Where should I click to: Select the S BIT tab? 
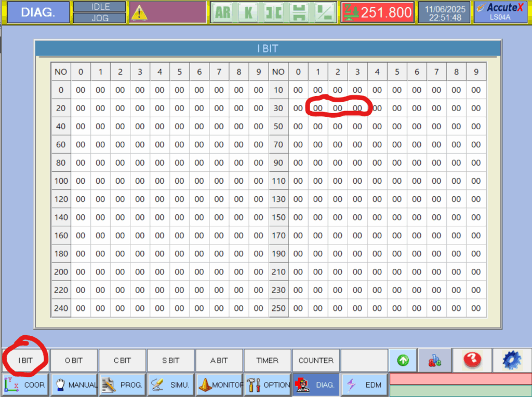pos(170,360)
